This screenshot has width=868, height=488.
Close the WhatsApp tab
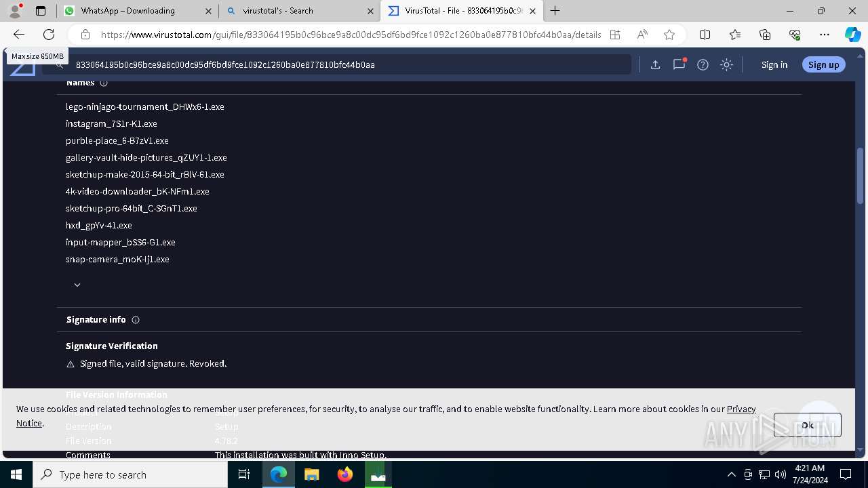tap(208, 11)
